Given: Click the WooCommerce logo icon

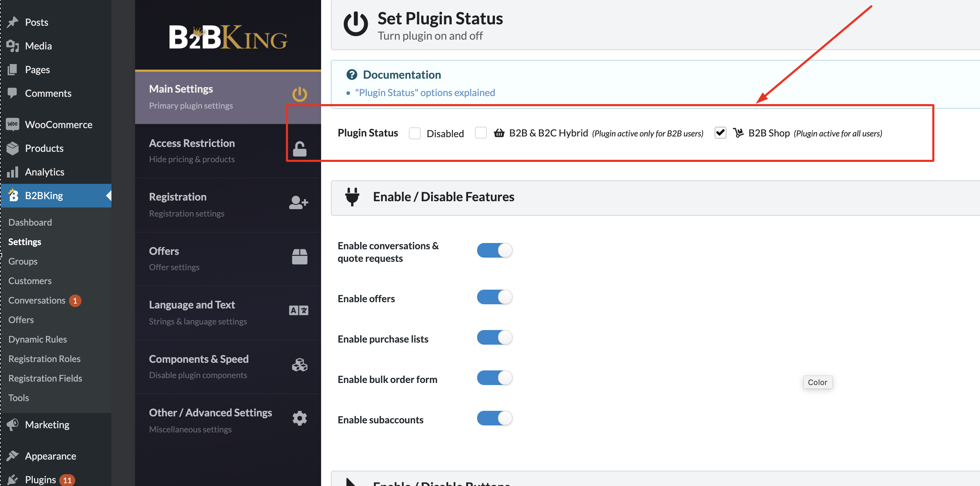Looking at the screenshot, I should pos(13,124).
